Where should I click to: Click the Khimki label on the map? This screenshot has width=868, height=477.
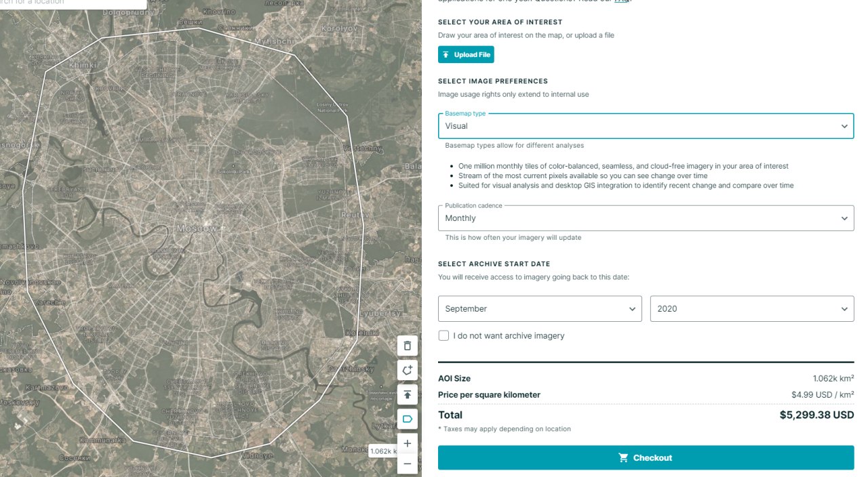pyautogui.click(x=83, y=65)
